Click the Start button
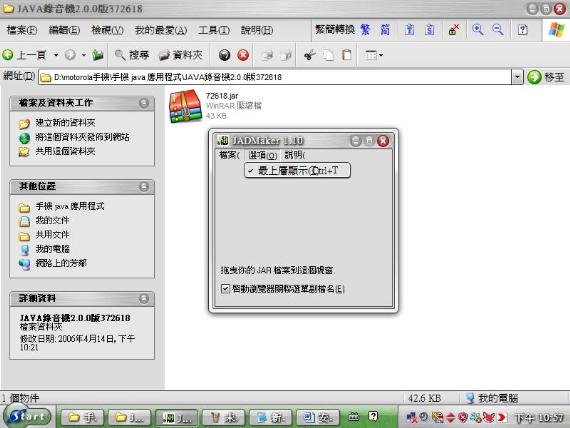 coord(28,416)
